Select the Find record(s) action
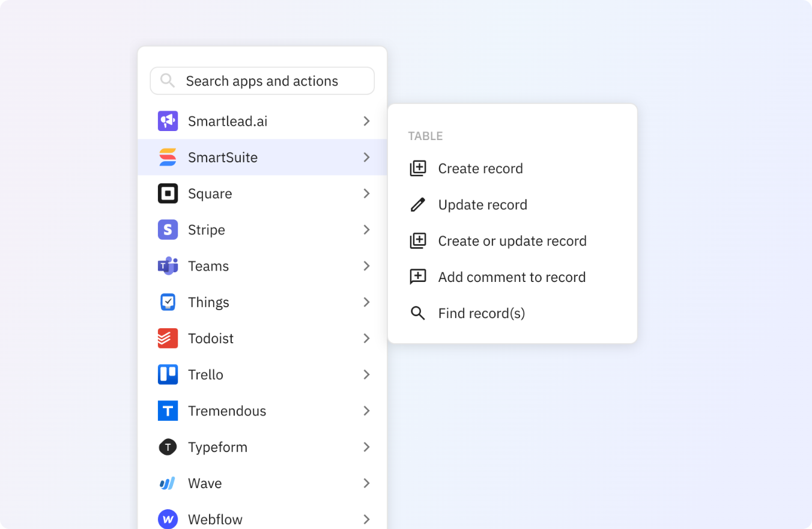 (512, 313)
